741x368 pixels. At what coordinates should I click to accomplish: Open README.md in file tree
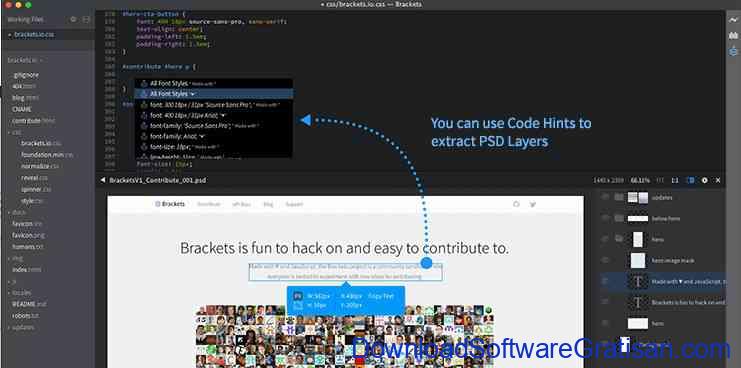click(29, 304)
